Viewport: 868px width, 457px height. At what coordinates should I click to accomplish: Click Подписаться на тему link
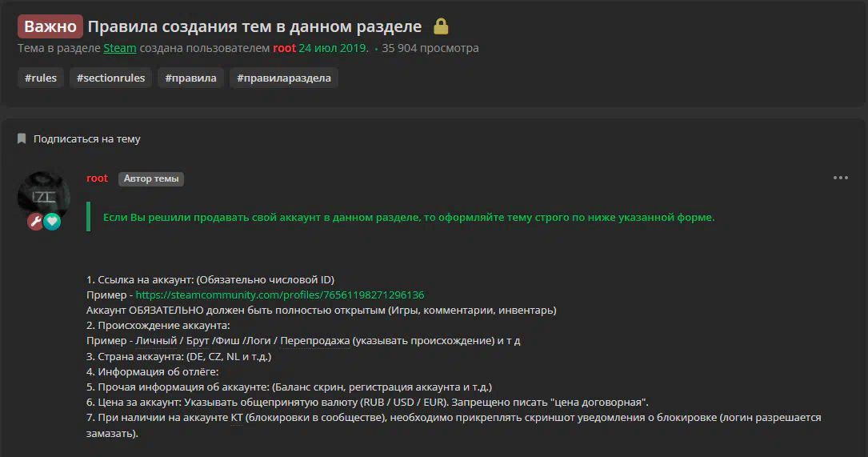point(87,139)
